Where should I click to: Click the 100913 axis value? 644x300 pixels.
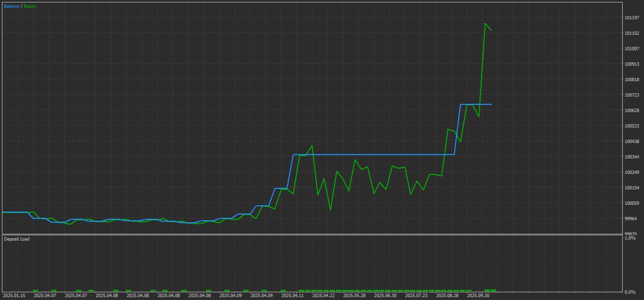[632, 64]
